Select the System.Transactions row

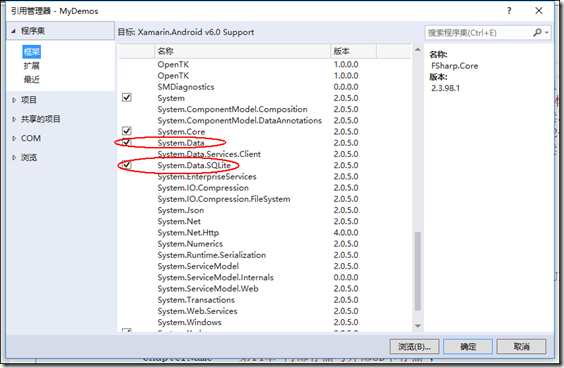(265, 300)
